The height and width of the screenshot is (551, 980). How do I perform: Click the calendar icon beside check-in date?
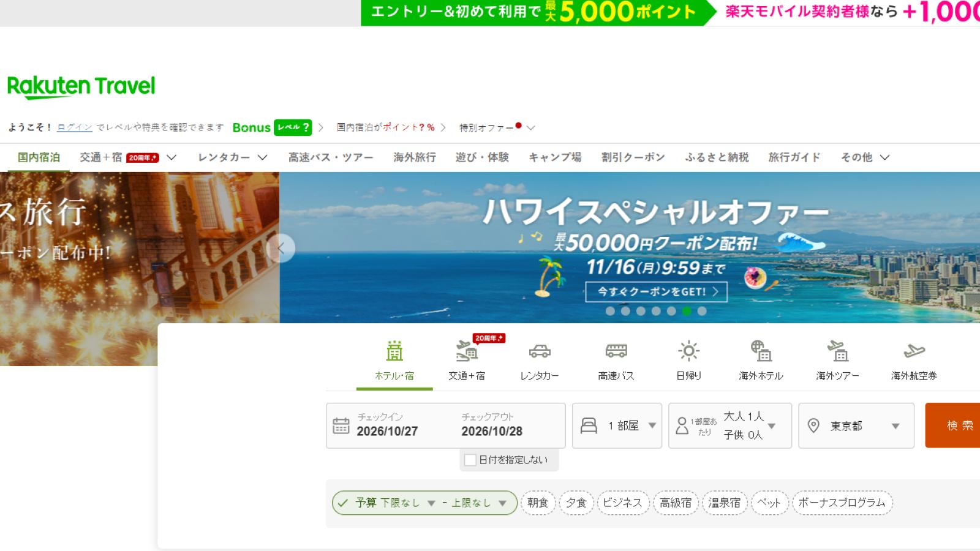(341, 425)
